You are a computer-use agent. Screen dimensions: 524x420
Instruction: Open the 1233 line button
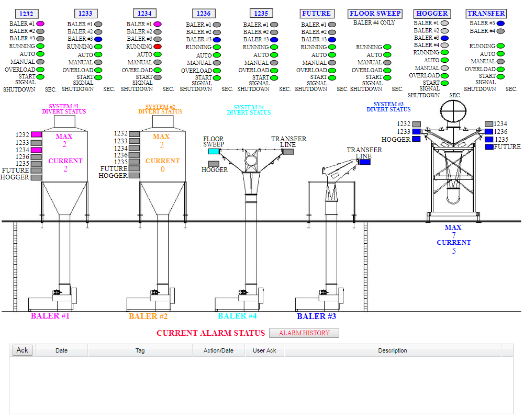point(86,14)
